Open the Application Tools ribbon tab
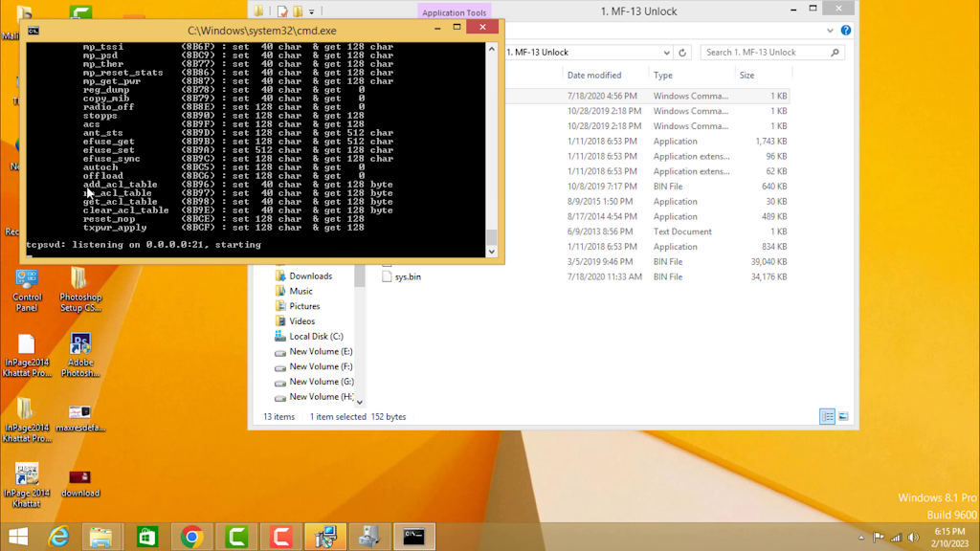Screen dimensions: 980x551 [x=454, y=11]
